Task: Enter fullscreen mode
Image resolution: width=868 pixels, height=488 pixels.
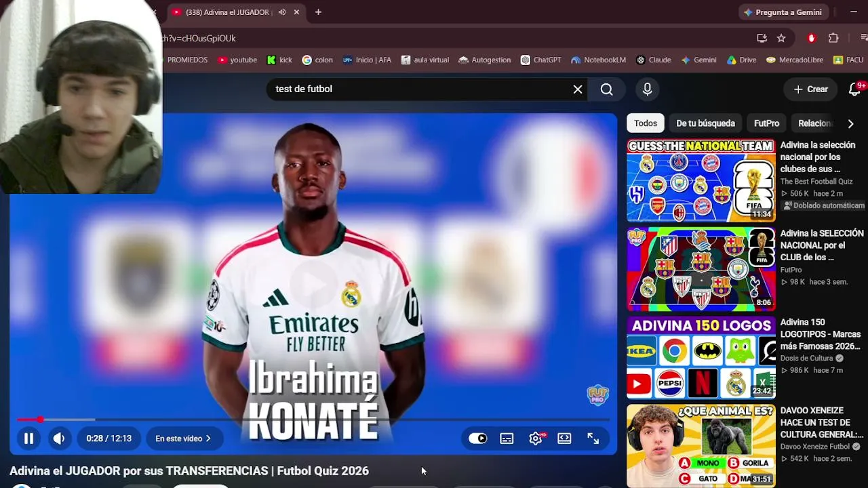Action: (593, 439)
